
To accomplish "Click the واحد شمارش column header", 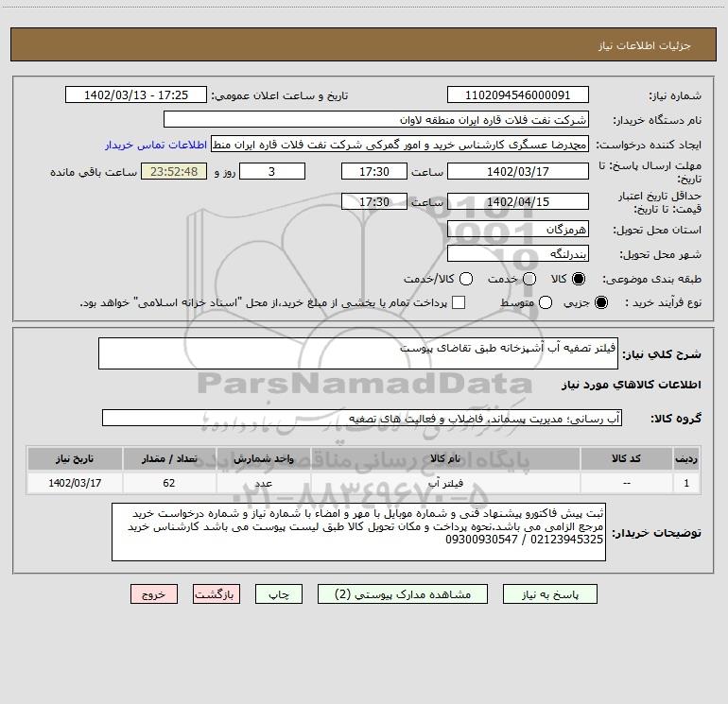I will 263,458.
